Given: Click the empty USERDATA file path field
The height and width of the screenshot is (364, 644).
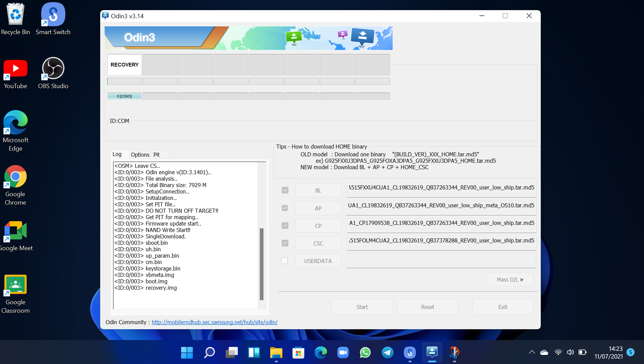Looking at the screenshot, I should [x=441, y=261].
